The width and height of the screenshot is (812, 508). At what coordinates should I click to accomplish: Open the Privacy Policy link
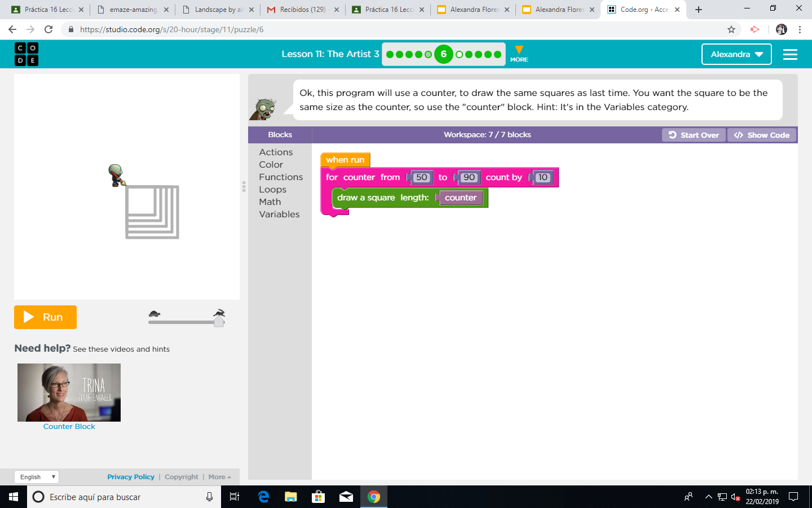pyautogui.click(x=131, y=477)
